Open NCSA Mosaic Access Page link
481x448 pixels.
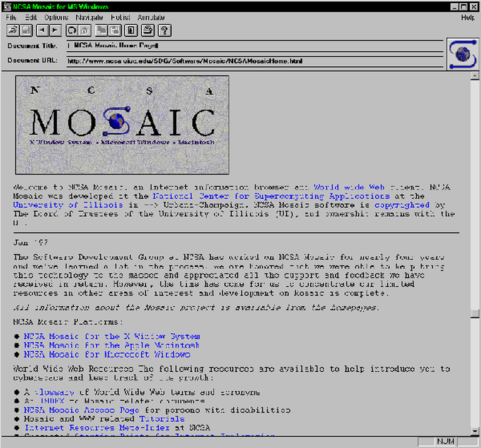(x=82, y=411)
